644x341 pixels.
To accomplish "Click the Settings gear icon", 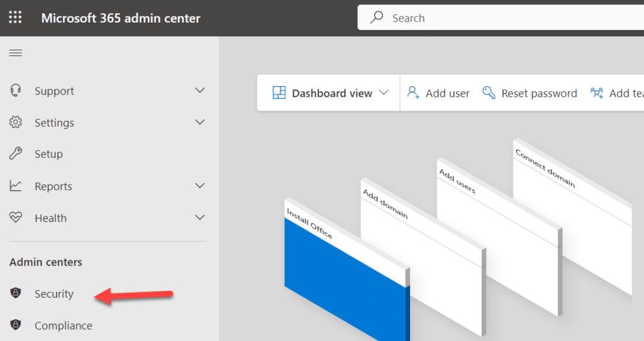I will coord(16,122).
